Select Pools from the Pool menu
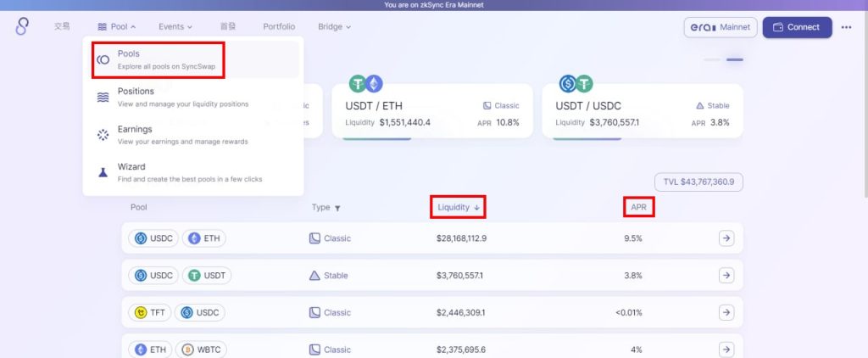868x358 pixels. [157, 59]
